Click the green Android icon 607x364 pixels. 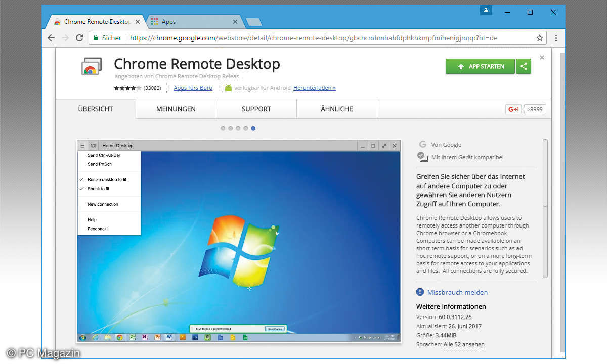[228, 88]
